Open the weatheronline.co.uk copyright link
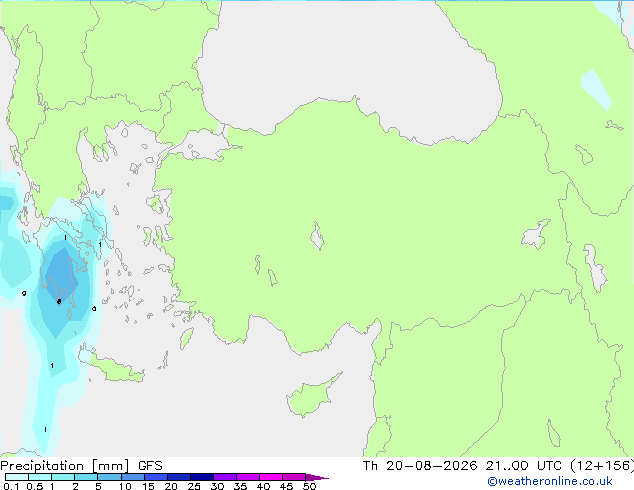 click(x=550, y=481)
